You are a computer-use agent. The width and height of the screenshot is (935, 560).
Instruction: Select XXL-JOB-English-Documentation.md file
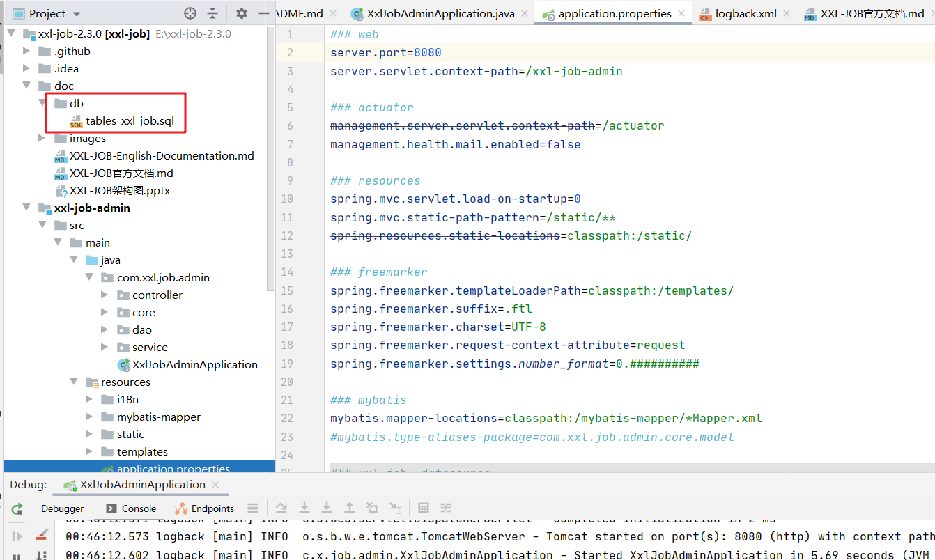[162, 155]
